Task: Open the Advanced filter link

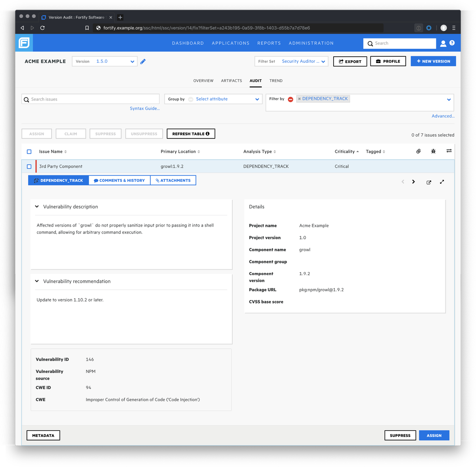Action: pos(443,116)
